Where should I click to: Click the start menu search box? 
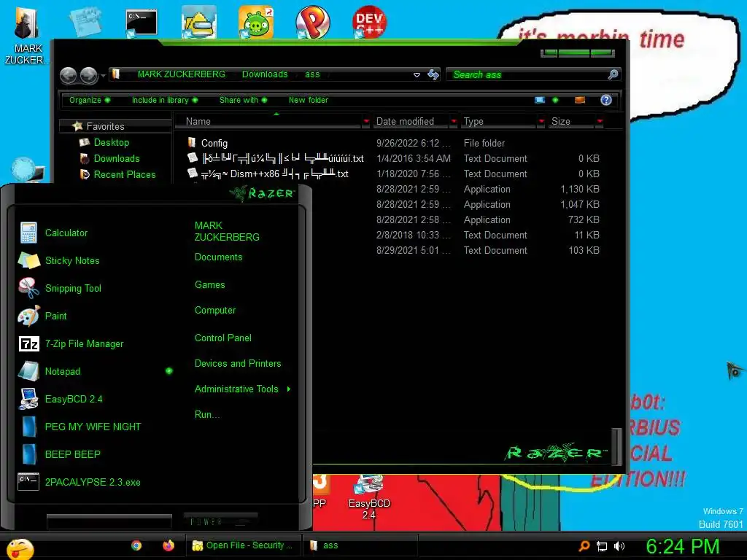(109, 521)
